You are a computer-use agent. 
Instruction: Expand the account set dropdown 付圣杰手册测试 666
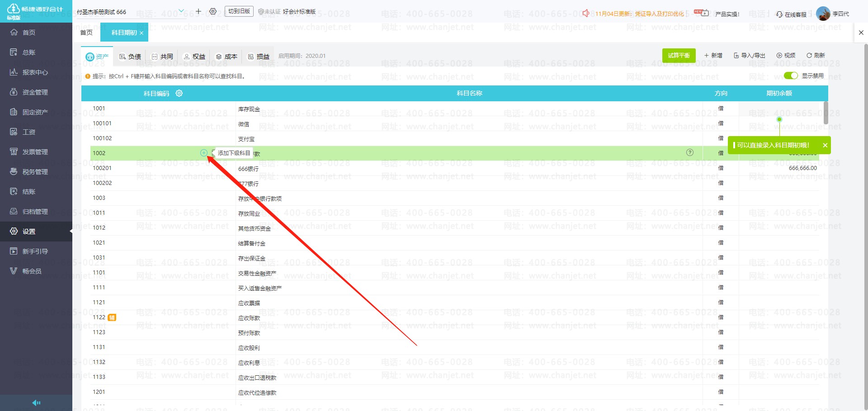pos(181,11)
